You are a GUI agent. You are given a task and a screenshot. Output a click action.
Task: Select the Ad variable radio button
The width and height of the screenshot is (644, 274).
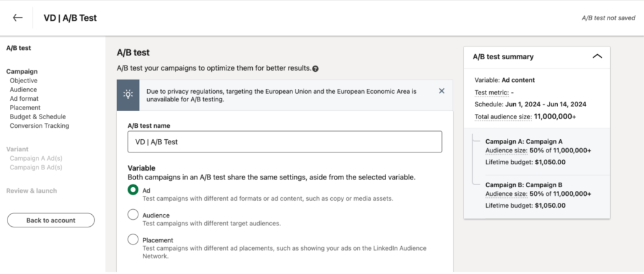coord(133,190)
